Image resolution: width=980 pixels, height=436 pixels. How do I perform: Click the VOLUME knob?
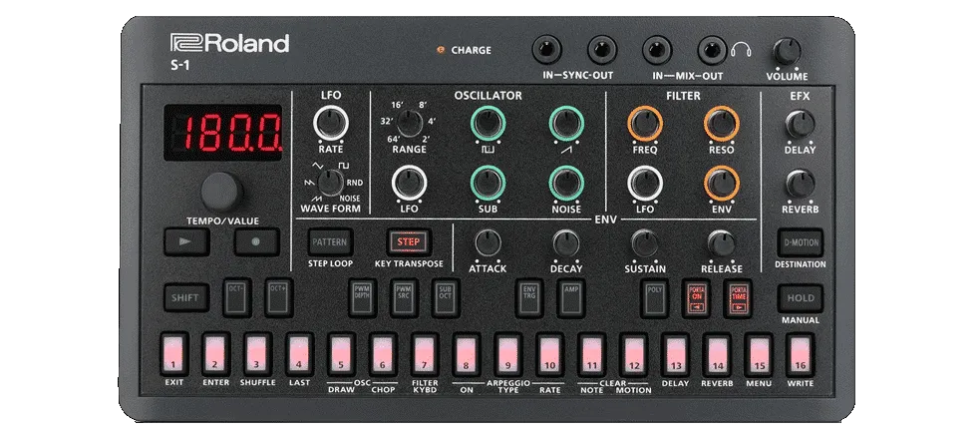[x=787, y=51]
